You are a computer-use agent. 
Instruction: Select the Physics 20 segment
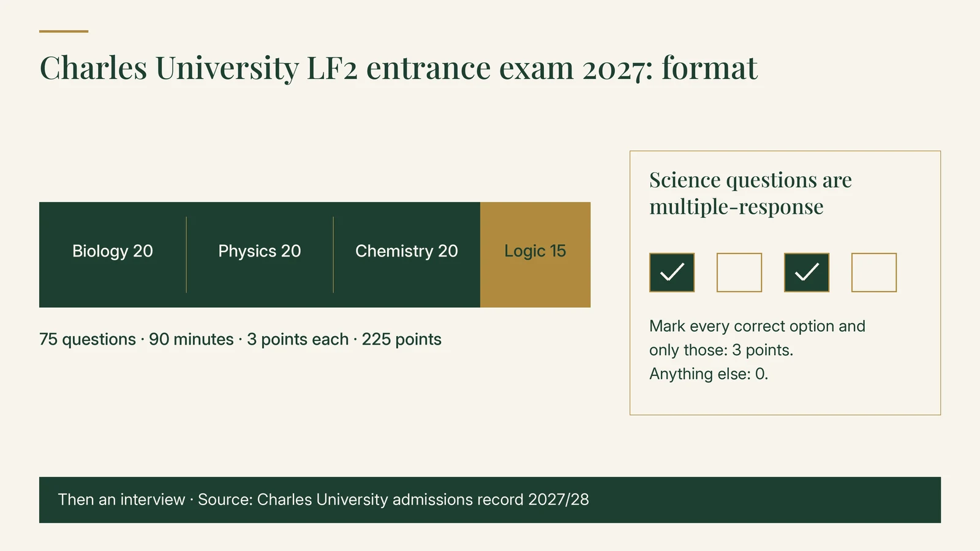pyautogui.click(x=260, y=255)
